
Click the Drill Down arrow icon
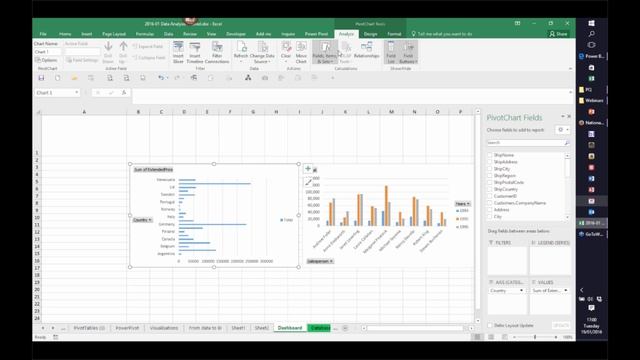(108, 47)
